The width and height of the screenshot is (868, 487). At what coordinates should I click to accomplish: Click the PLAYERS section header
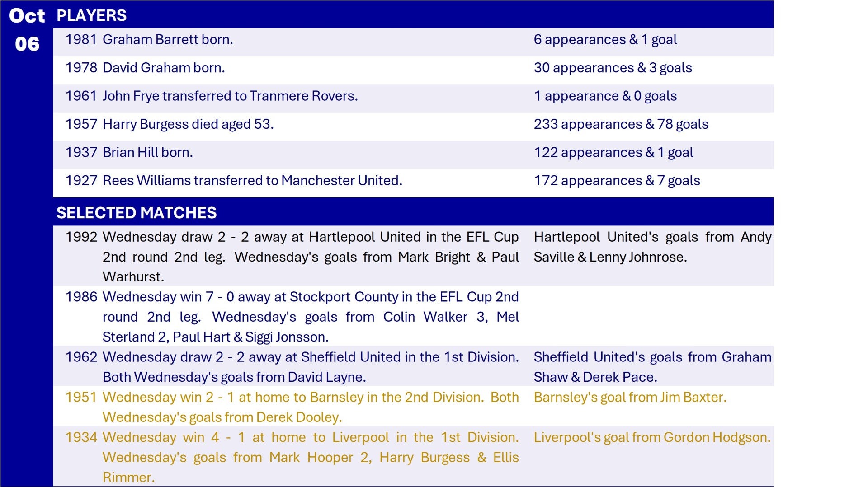pyautogui.click(x=91, y=15)
